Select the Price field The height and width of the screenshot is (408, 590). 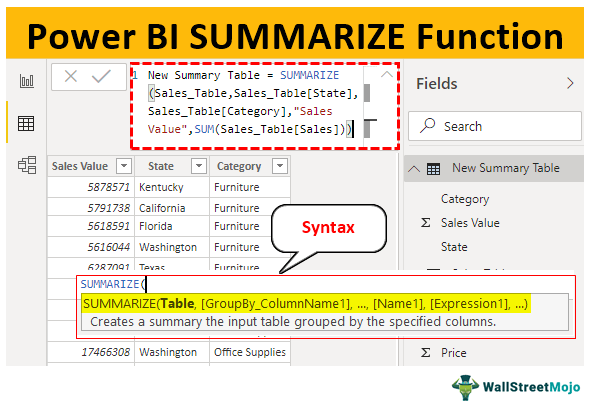pyautogui.click(x=454, y=353)
